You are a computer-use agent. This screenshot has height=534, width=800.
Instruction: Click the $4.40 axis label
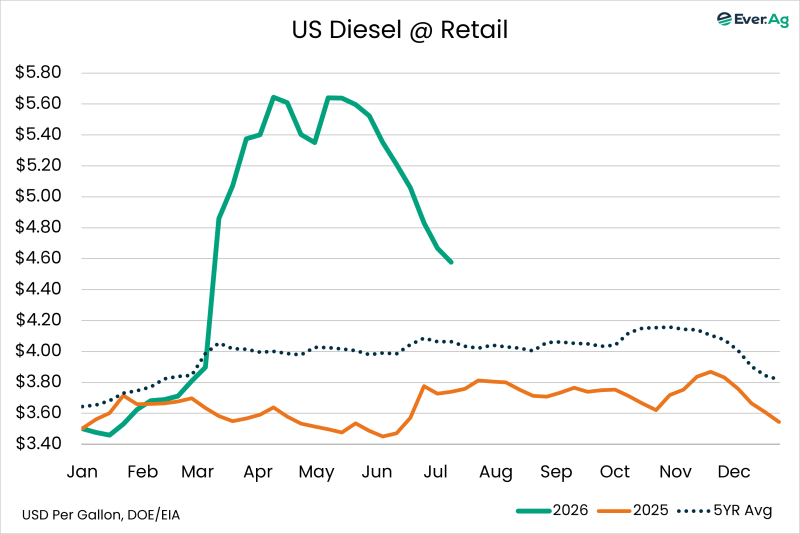(x=38, y=289)
